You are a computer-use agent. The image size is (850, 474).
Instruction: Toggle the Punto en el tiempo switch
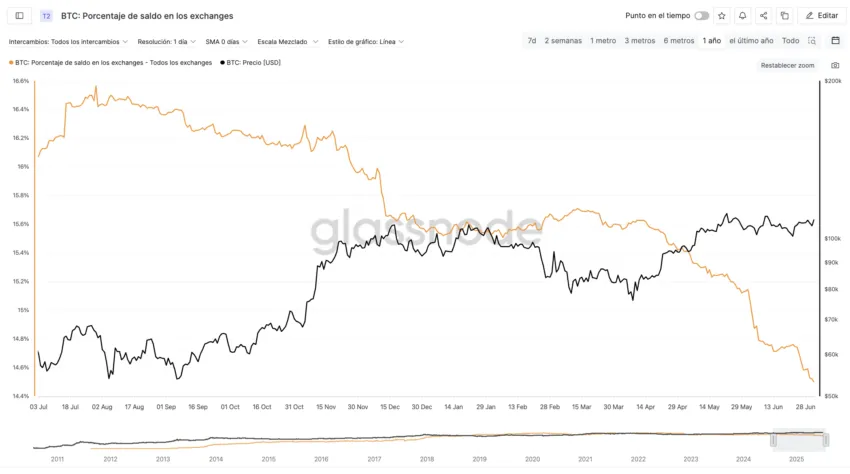point(701,16)
